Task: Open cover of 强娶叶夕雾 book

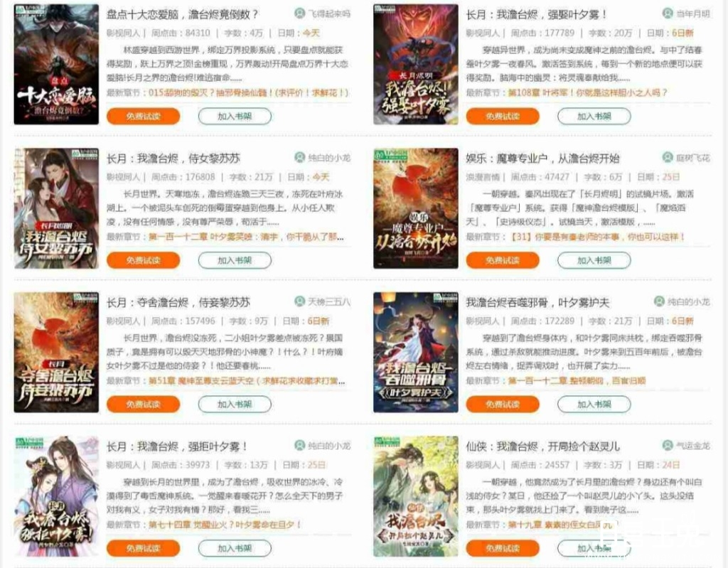Action: pyautogui.click(x=415, y=65)
